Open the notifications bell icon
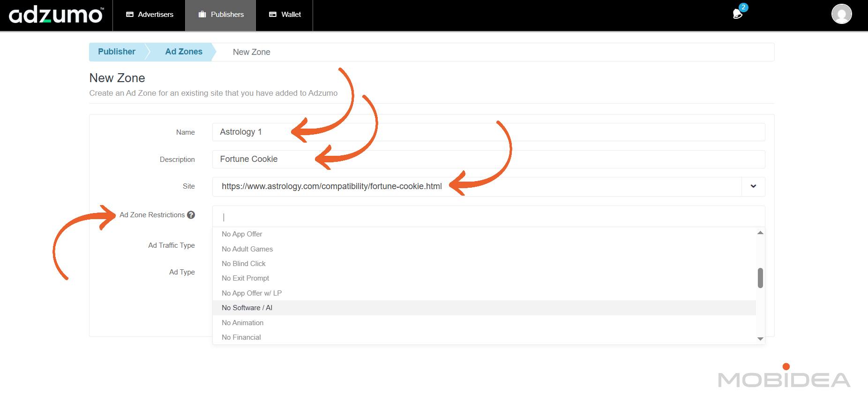Image resolution: width=868 pixels, height=404 pixels. point(738,14)
